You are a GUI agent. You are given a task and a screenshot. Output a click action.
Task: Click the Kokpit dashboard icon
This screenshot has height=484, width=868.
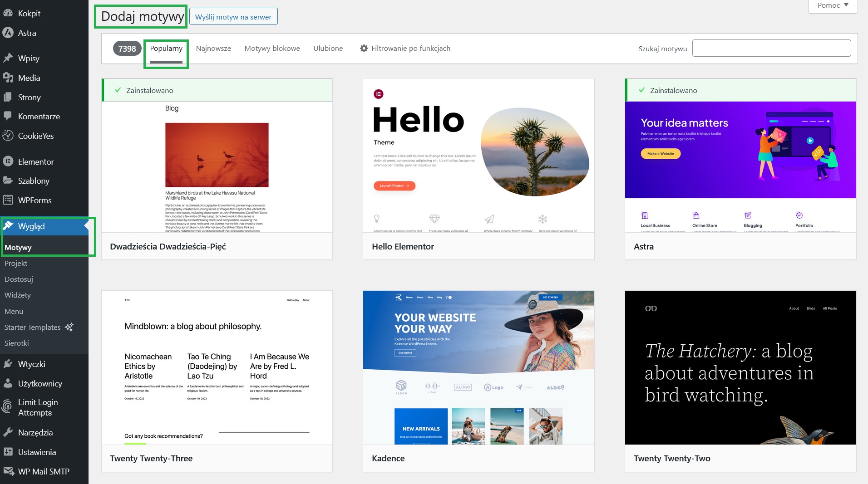pos(8,13)
